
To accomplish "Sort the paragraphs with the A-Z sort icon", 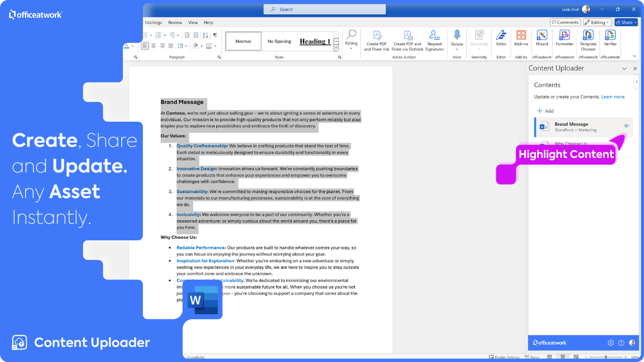I will (x=205, y=35).
